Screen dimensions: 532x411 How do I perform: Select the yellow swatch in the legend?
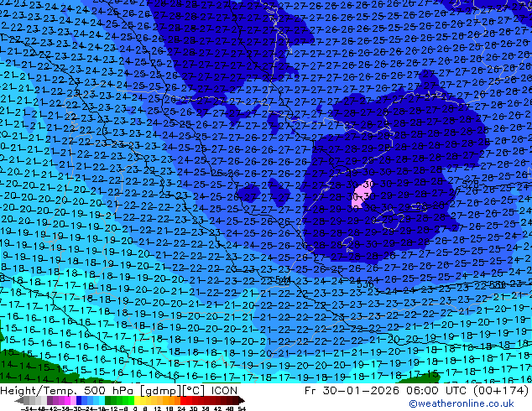(x=137, y=400)
